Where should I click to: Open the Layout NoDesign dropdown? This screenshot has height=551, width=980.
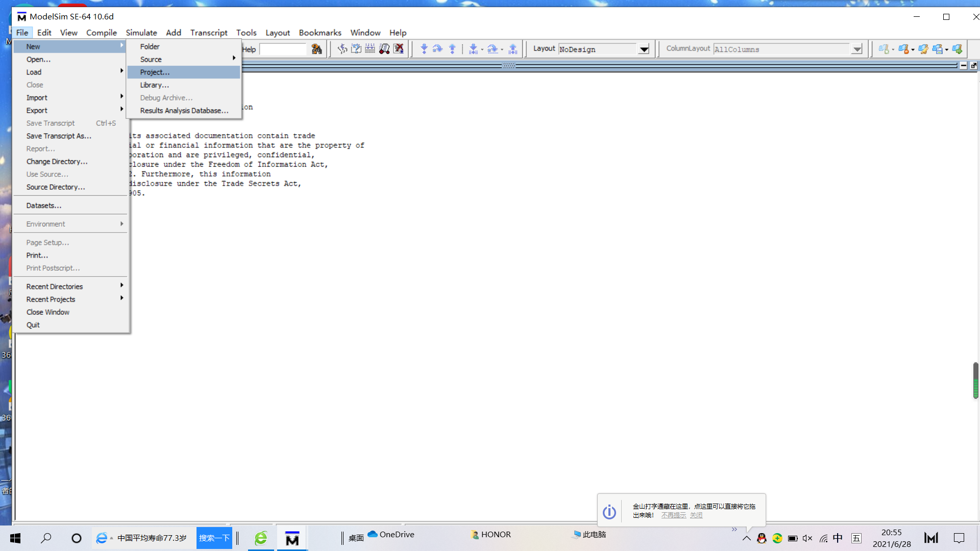pyautogui.click(x=644, y=49)
